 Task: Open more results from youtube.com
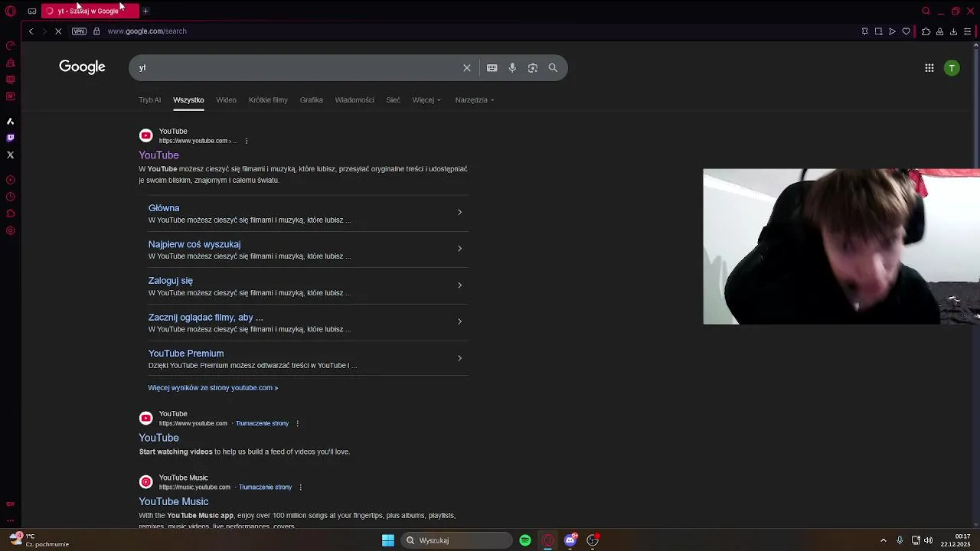click(x=213, y=388)
